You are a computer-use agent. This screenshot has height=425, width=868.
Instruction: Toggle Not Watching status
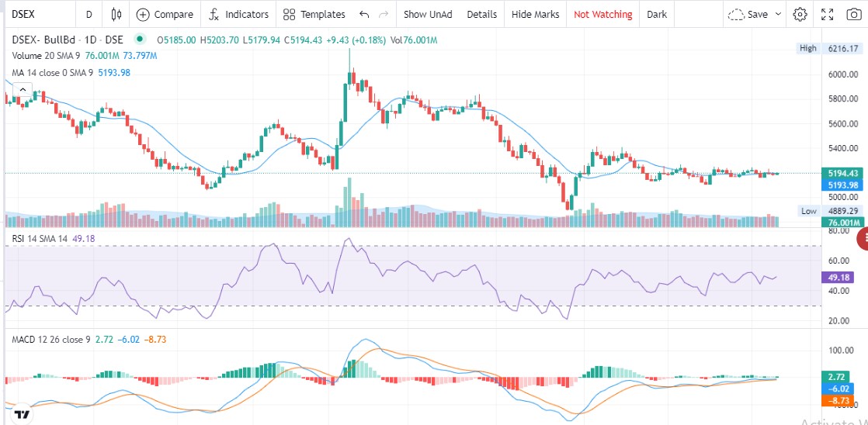[602, 15]
